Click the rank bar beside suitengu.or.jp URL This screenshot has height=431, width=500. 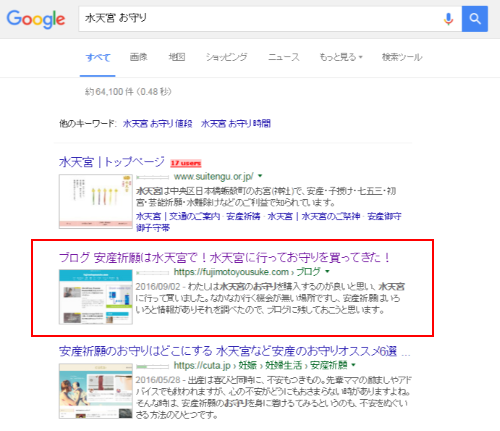coord(153,177)
